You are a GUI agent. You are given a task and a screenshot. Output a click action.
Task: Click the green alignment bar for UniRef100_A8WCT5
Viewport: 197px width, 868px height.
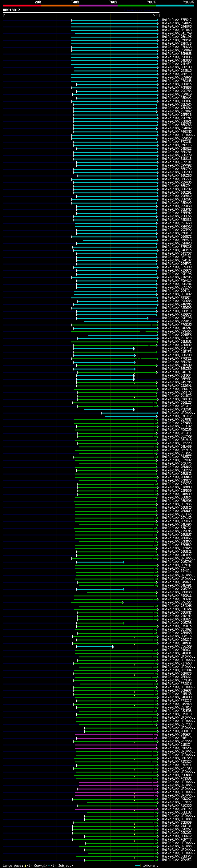click(x=116, y=389)
